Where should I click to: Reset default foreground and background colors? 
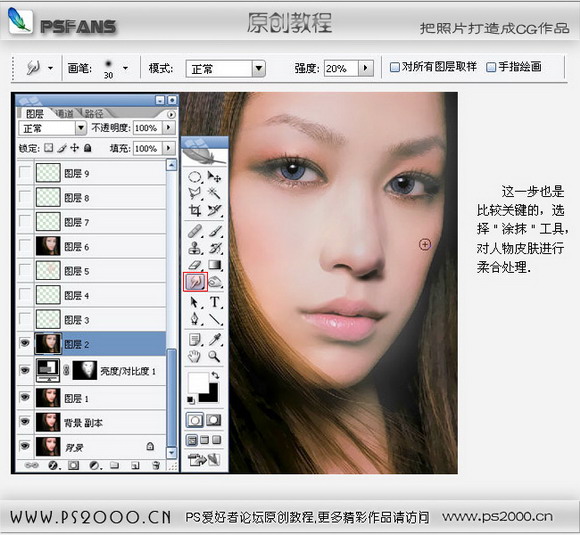pyautogui.click(x=191, y=399)
